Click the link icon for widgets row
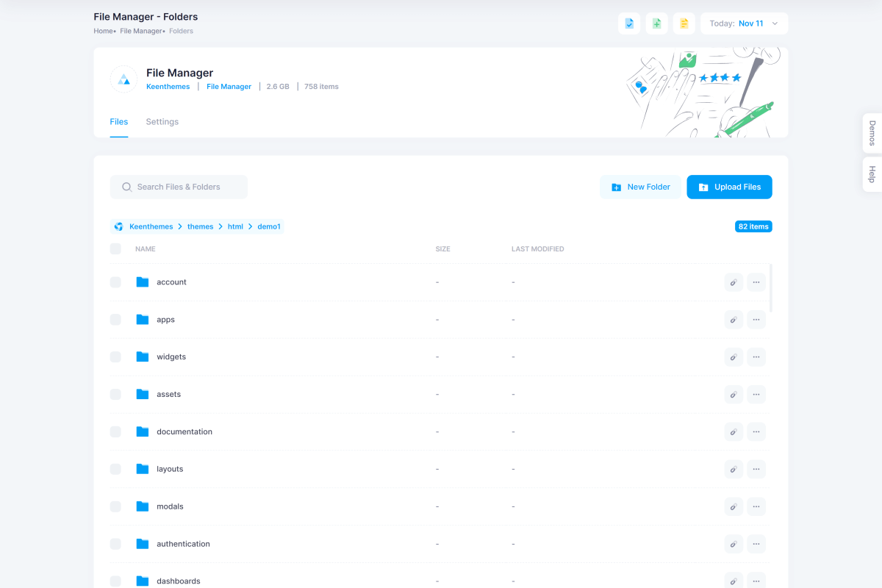The image size is (882, 588). point(734,357)
